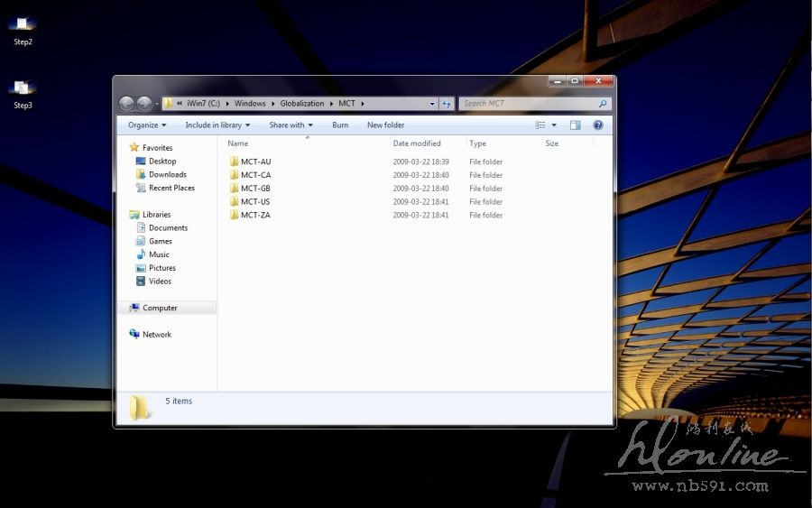This screenshot has height=508, width=812.
Task: Open the view options dropdown arrow
Action: [x=554, y=125]
